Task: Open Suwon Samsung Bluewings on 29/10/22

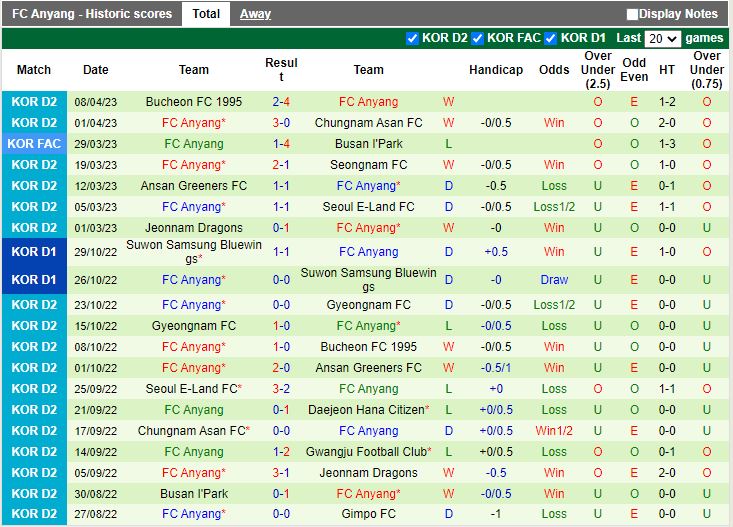Action: click(x=194, y=252)
